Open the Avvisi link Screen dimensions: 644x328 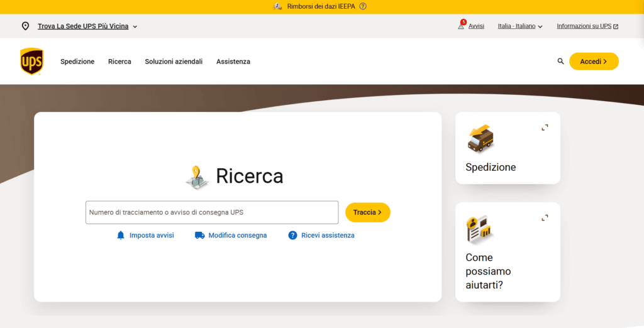click(476, 26)
